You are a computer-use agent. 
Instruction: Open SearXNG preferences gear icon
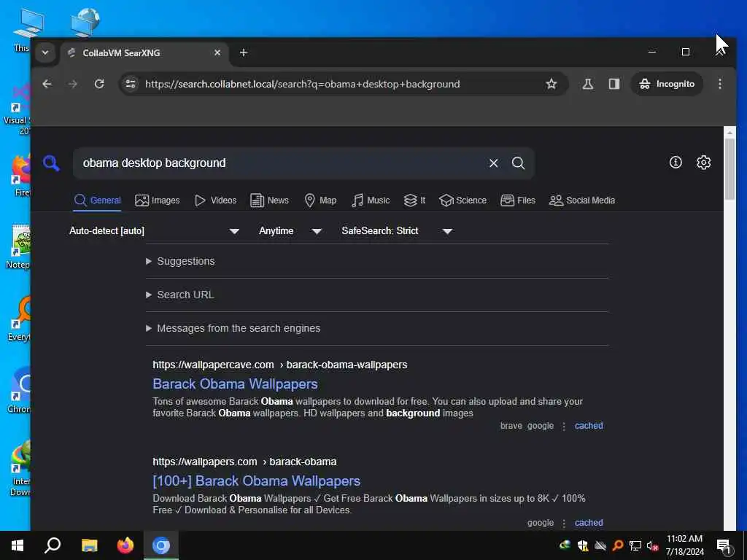pyautogui.click(x=704, y=163)
